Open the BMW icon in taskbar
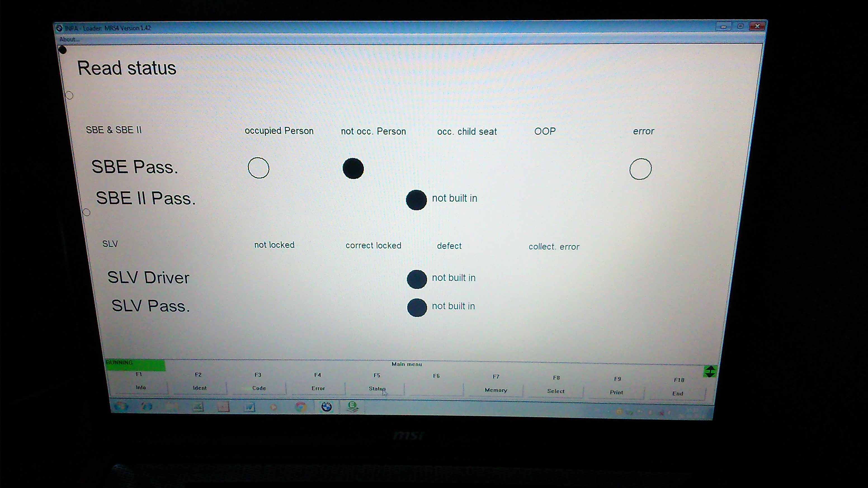 click(326, 407)
